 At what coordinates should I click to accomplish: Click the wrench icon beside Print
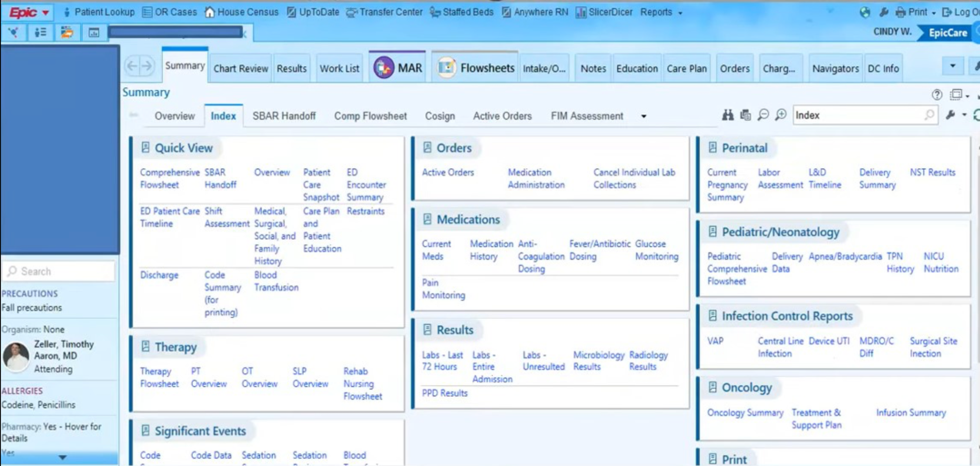pyautogui.click(x=884, y=12)
